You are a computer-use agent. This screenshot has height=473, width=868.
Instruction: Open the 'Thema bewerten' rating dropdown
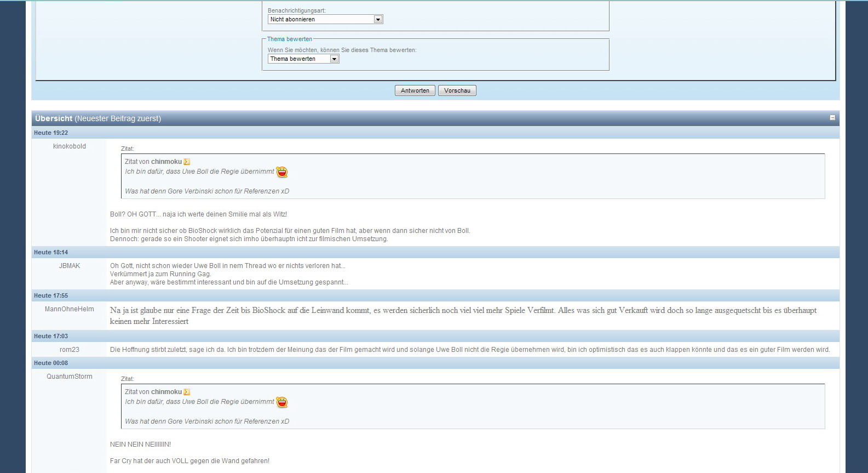click(303, 59)
